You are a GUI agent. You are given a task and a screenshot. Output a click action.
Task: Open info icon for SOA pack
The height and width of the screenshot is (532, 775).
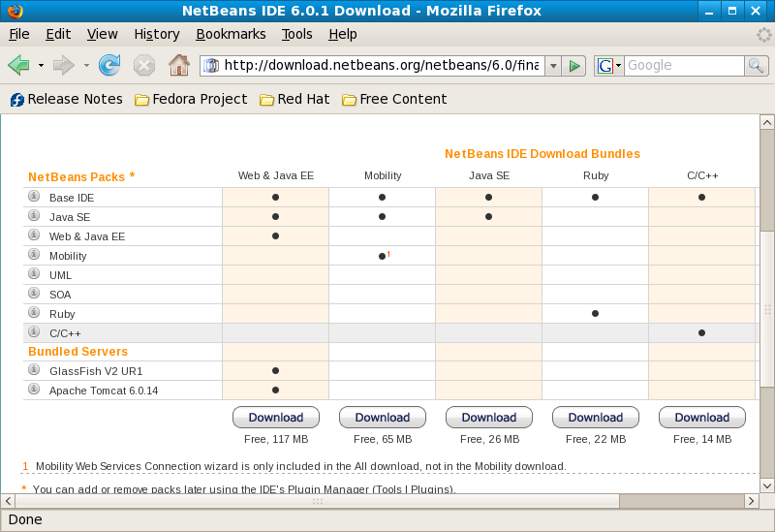click(x=34, y=293)
